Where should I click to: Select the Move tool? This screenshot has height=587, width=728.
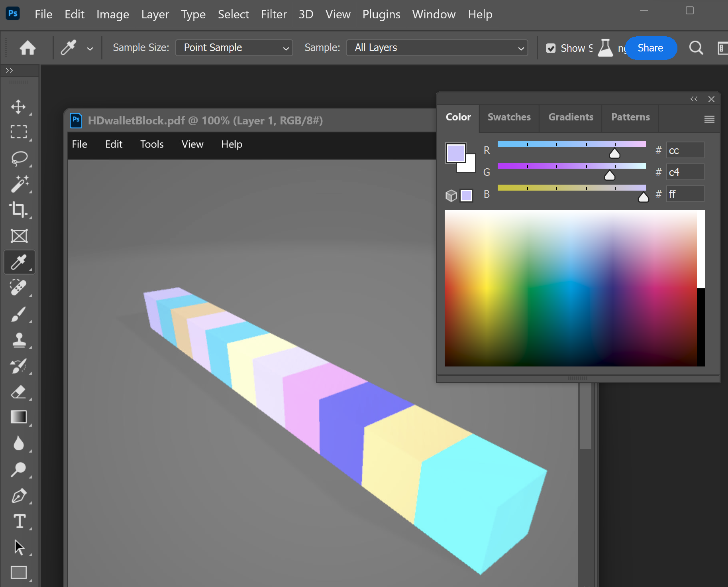(18, 106)
